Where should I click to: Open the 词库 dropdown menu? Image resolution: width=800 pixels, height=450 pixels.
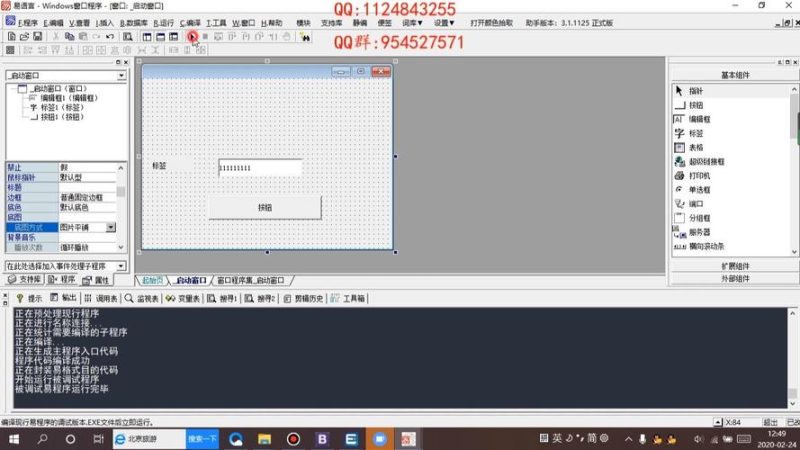click(x=412, y=23)
